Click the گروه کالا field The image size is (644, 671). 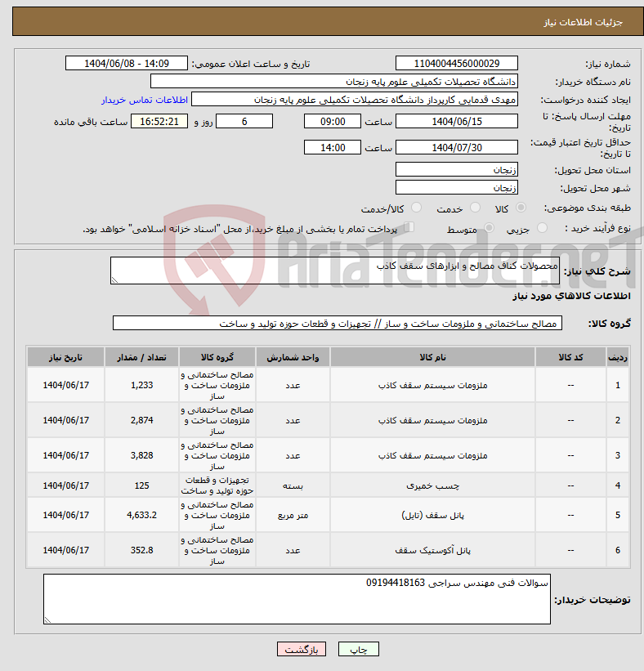338,323
